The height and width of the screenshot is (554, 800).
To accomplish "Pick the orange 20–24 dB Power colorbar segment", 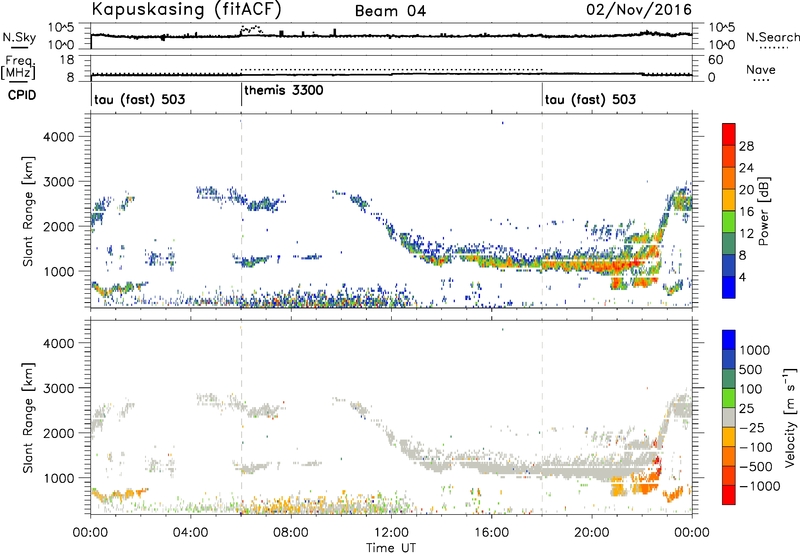I will click(729, 178).
